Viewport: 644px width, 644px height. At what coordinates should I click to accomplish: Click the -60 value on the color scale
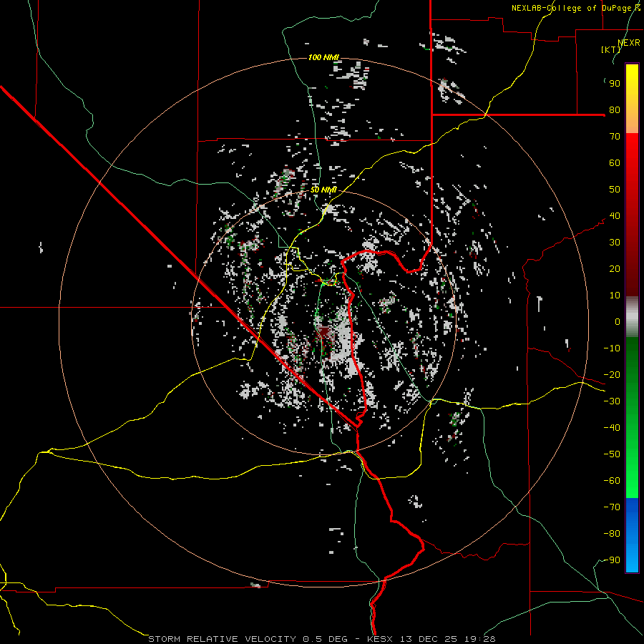pos(612,481)
